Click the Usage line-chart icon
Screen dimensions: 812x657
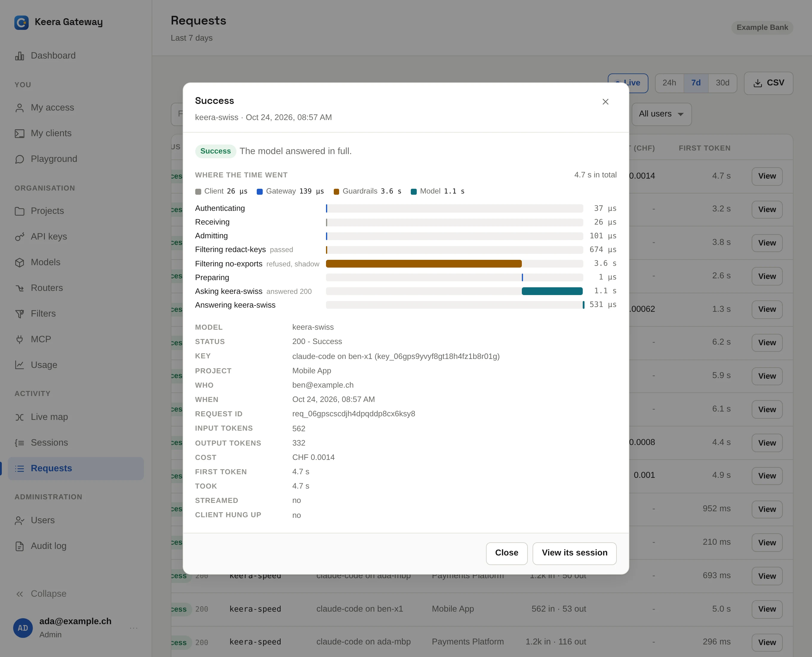pyautogui.click(x=20, y=365)
